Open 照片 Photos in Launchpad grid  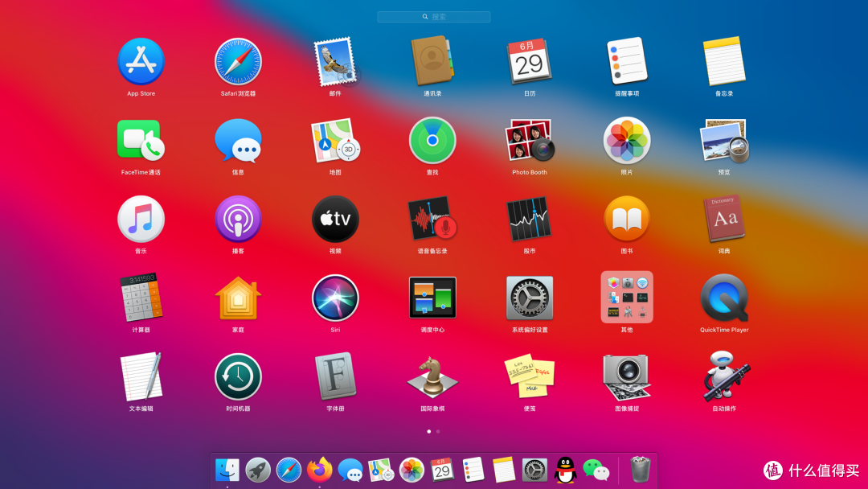[627, 141]
